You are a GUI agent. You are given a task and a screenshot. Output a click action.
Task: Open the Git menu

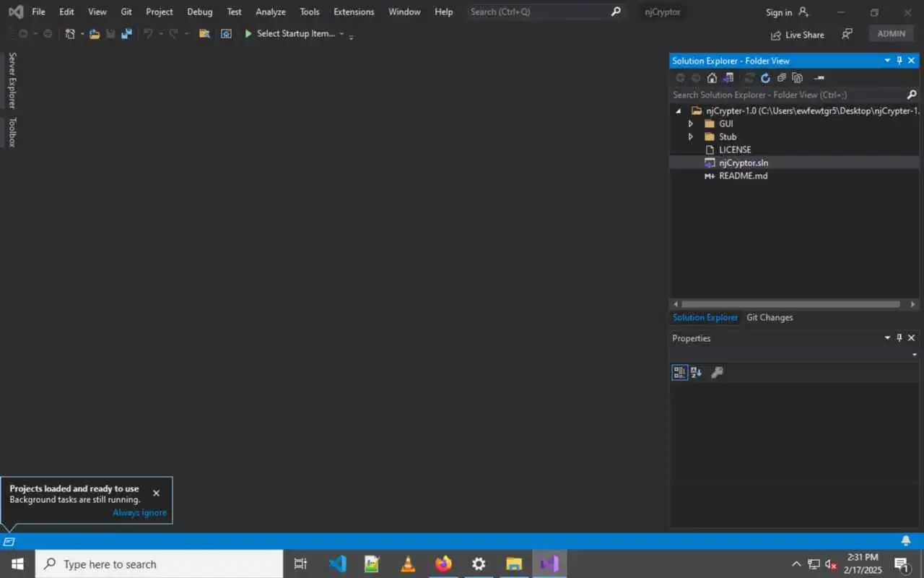point(126,12)
